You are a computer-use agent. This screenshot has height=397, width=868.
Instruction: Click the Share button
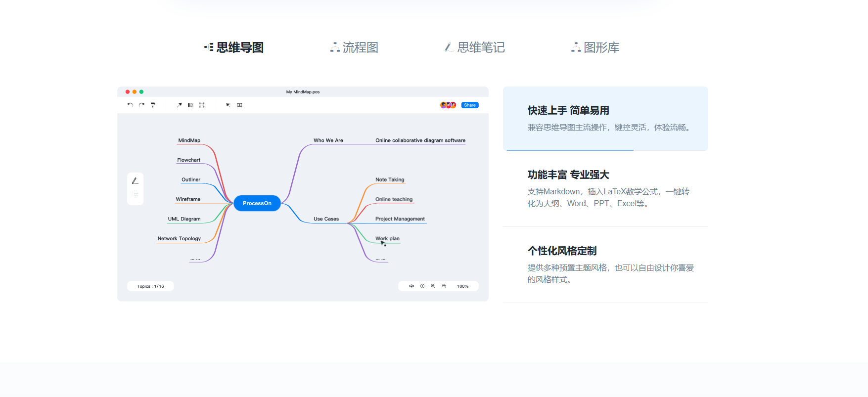470,105
